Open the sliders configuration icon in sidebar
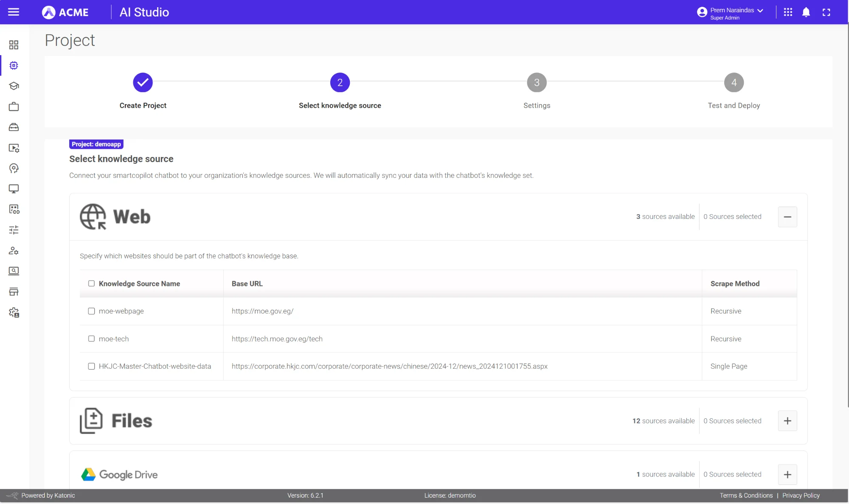 [x=14, y=230]
